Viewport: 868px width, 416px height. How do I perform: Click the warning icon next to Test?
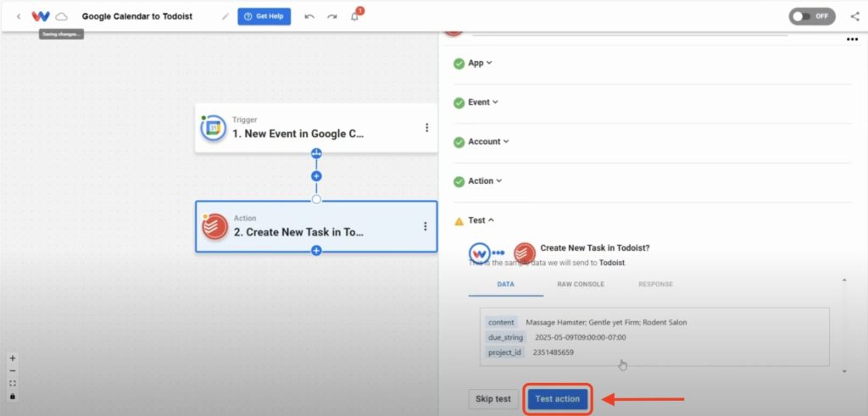[459, 221]
